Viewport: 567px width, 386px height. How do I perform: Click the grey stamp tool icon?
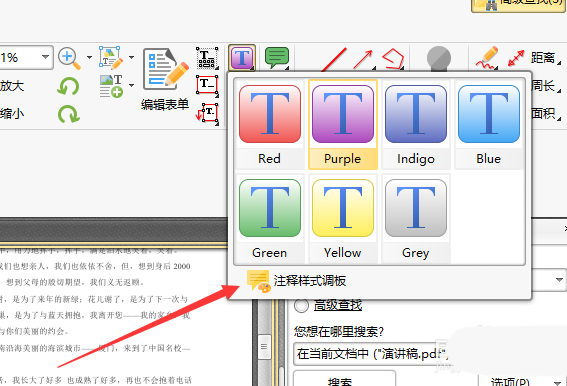coord(439,59)
